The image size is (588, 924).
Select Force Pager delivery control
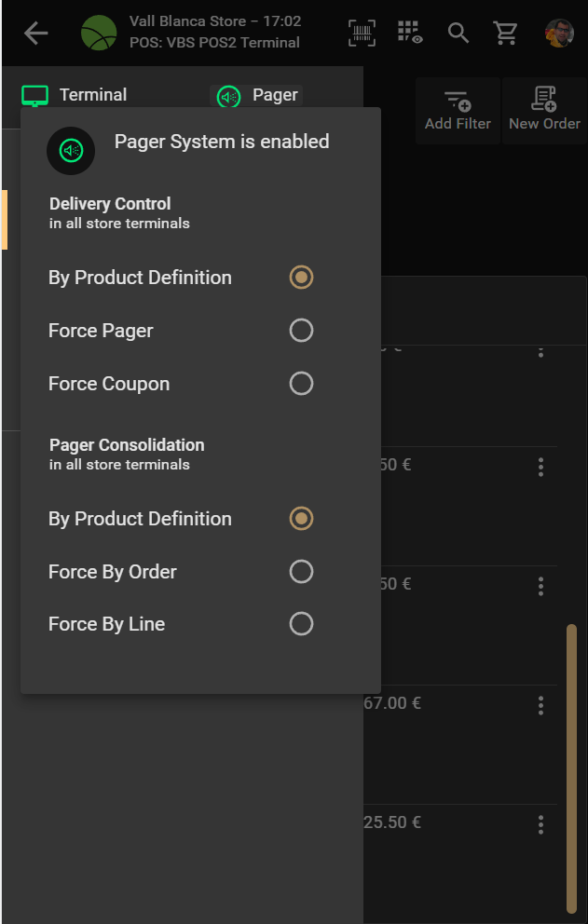tap(301, 331)
